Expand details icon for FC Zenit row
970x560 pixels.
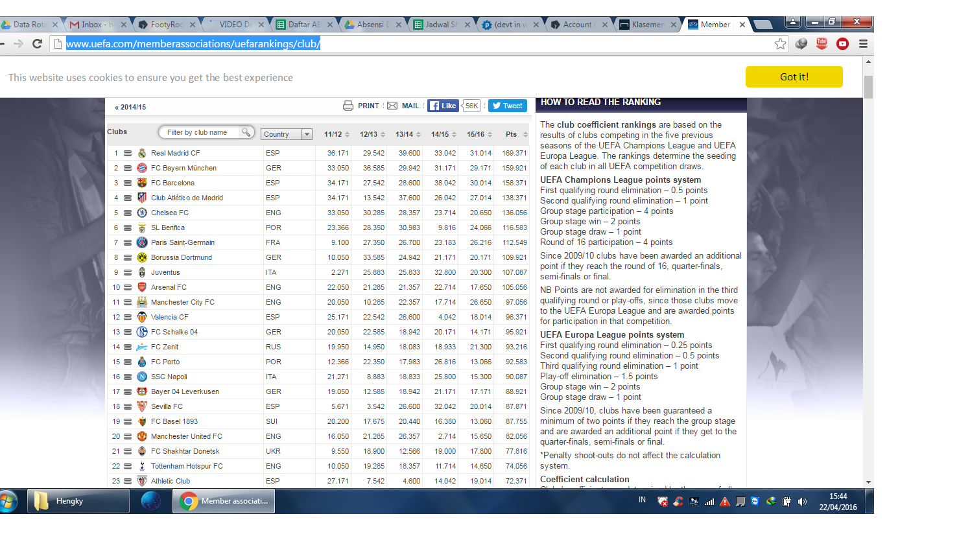128,347
